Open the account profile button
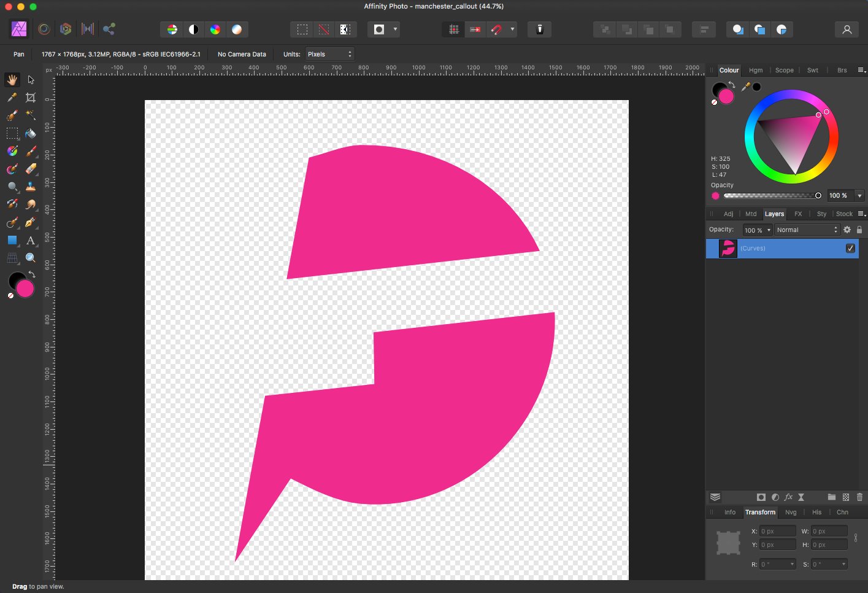868x593 pixels. [x=847, y=29]
